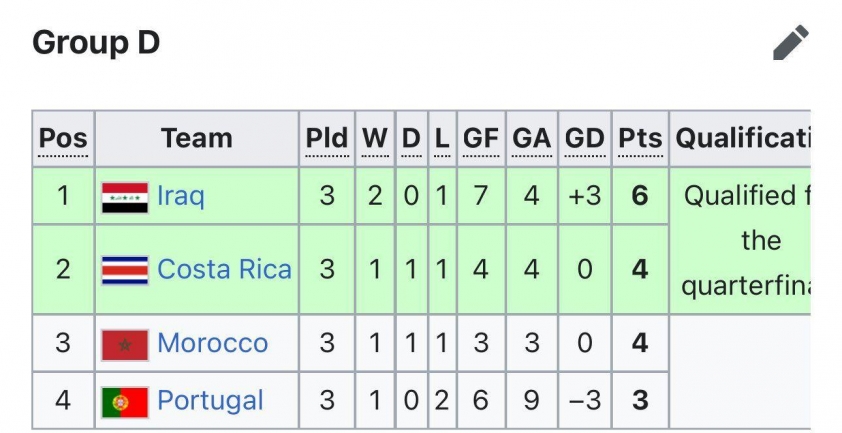Screen dimensions: 842x433
Task: Click the Iraq flag icon
Action: [x=125, y=197]
